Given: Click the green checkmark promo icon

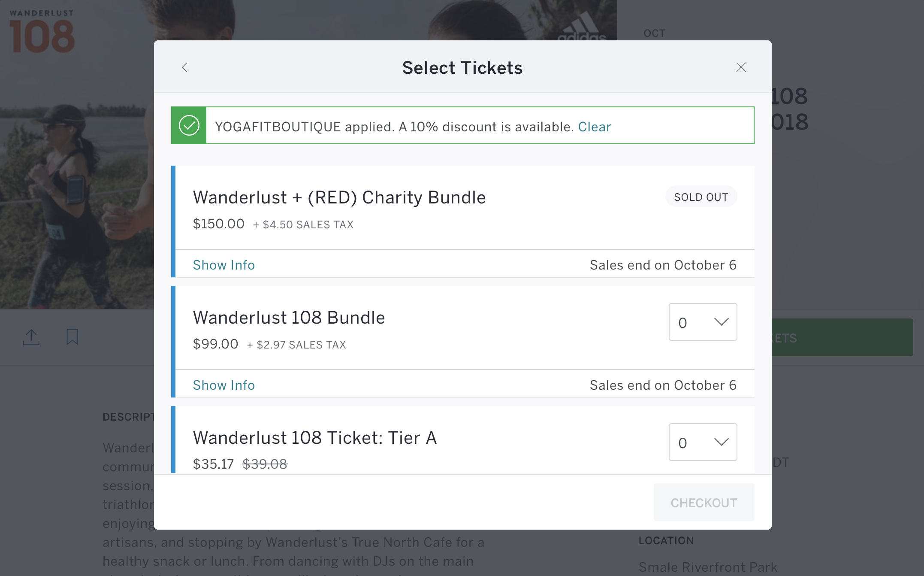Looking at the screenshot, I should coord(189,126).
